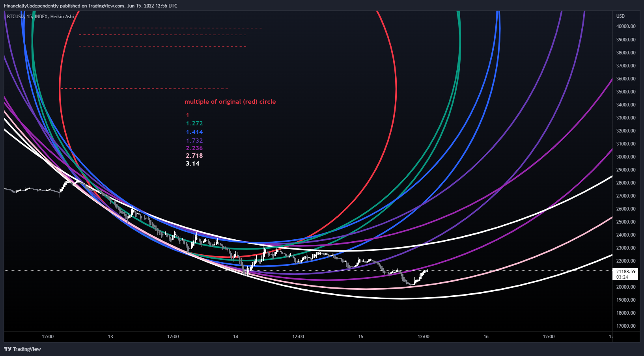Click the 33000.00 price axis label
The image size is (644, 356).
[626, 117]
